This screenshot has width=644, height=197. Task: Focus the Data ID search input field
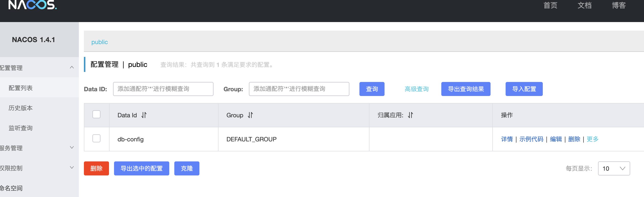[x=163, y=89]
